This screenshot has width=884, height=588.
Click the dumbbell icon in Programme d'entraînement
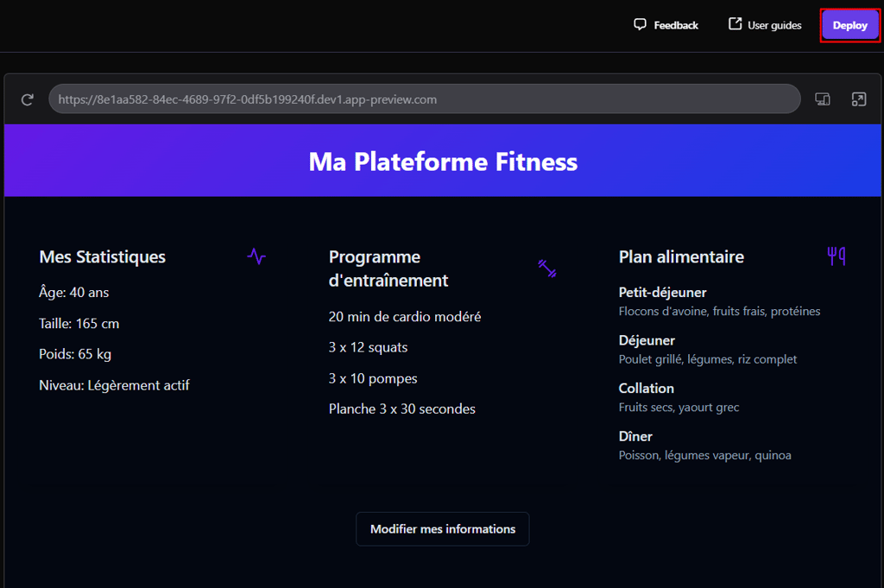point(546,269)
